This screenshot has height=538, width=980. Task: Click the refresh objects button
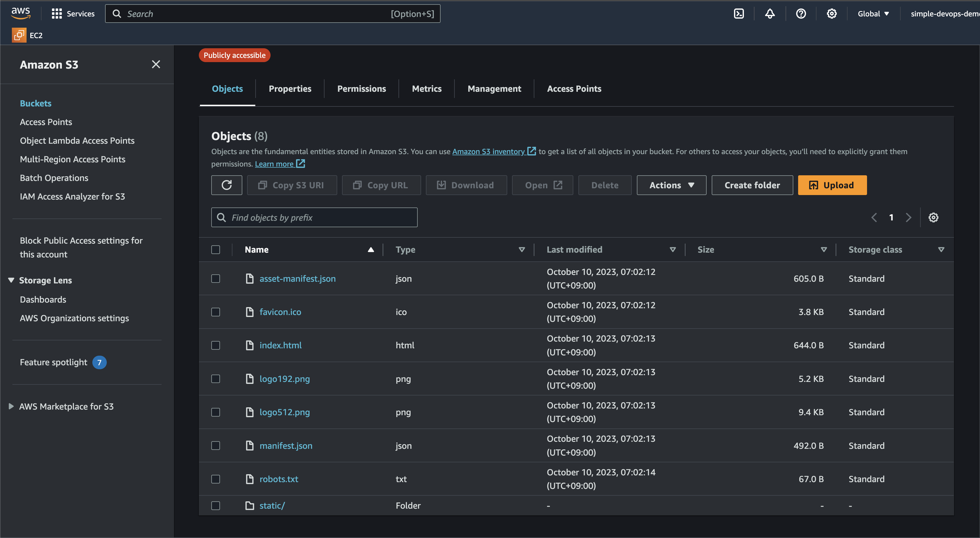coord(227,185)
